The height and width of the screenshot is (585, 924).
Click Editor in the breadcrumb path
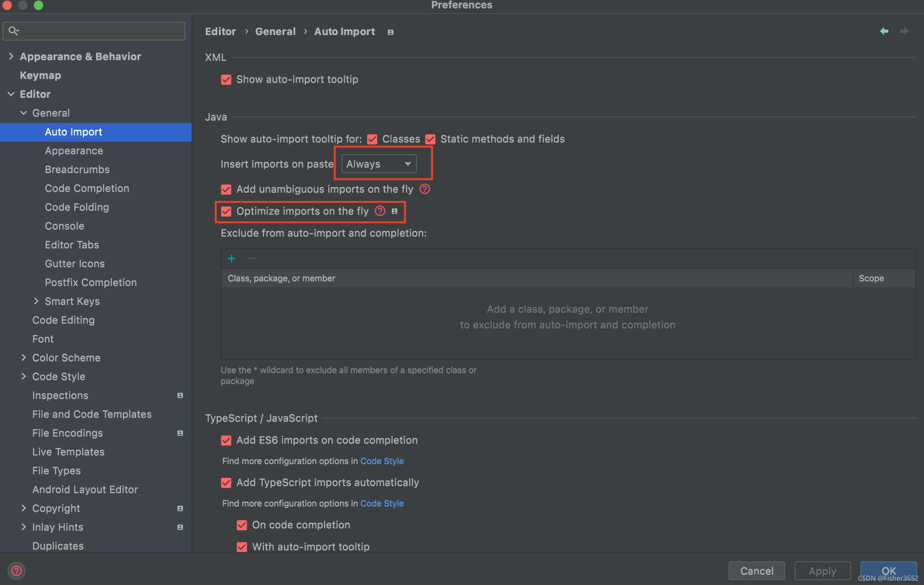pyautogui.click(x=220, y=31)
